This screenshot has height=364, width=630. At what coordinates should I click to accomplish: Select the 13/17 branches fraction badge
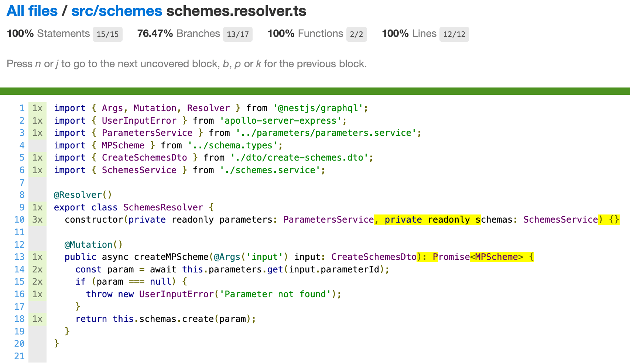(x=238, y=34)
